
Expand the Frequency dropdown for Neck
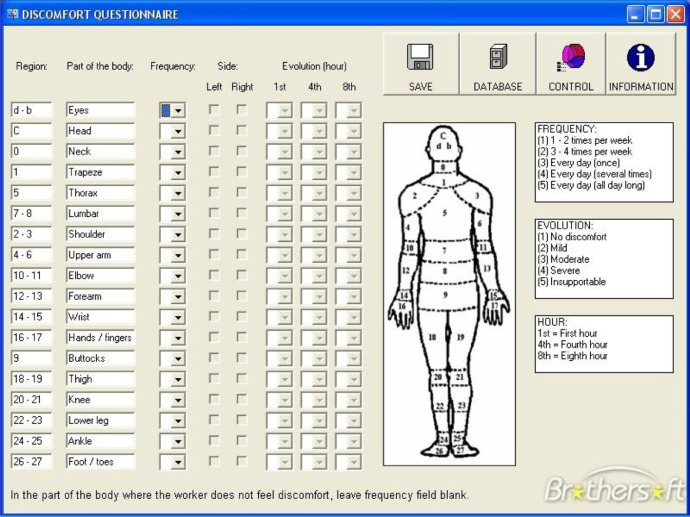177,152
